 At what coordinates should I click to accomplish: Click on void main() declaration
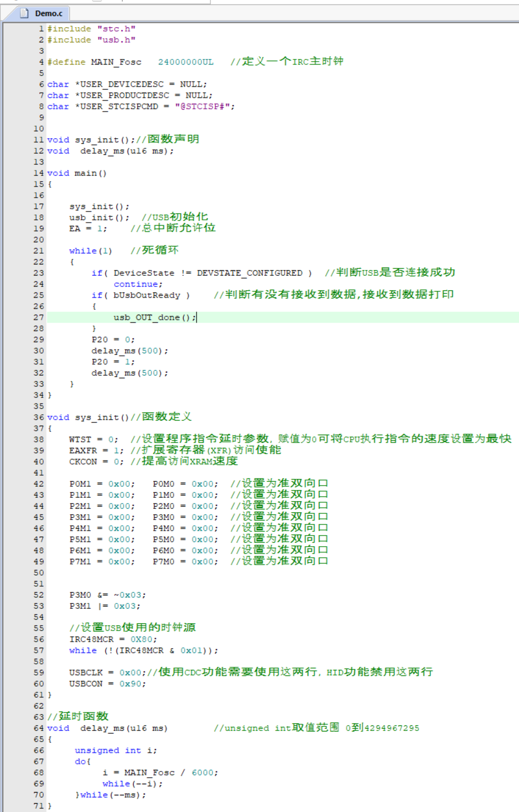pyautogui.click(x=77, y=173)
